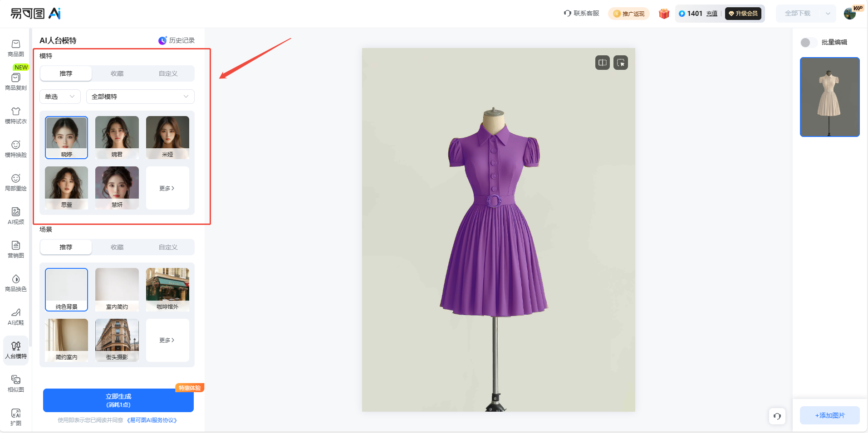Viewport: 868px width, 433px height.
Task: Click the 充值 recharge link
Action: tap(712, 14)
